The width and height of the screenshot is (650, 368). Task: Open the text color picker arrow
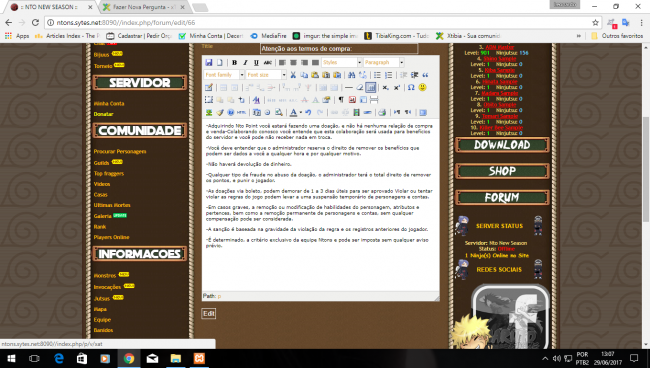pos(301,112)
